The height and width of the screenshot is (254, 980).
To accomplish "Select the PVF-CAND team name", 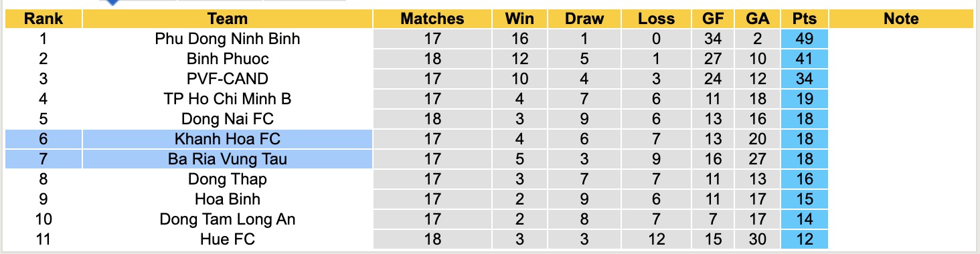I will (x=228, y=79).
